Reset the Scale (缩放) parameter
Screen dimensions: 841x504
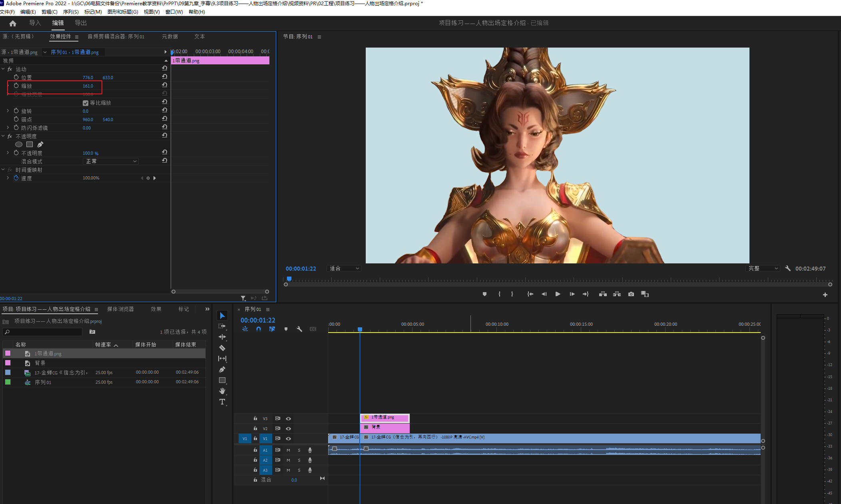tap(164, 85)
